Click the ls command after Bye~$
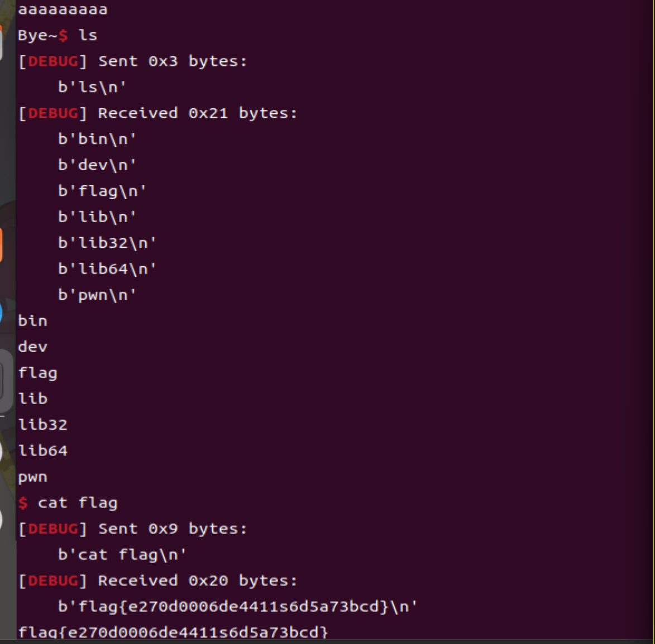 click(88, 35)
